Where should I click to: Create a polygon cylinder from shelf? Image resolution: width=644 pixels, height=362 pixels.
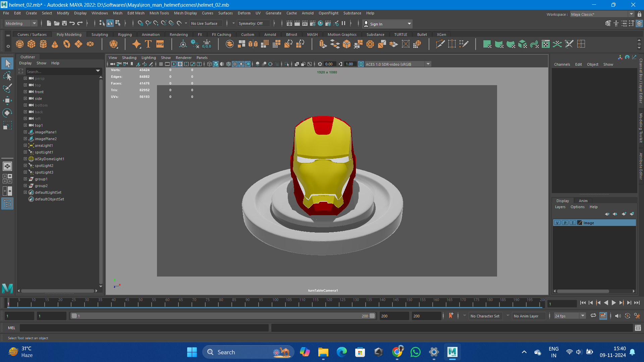click(x=43, y=44)
